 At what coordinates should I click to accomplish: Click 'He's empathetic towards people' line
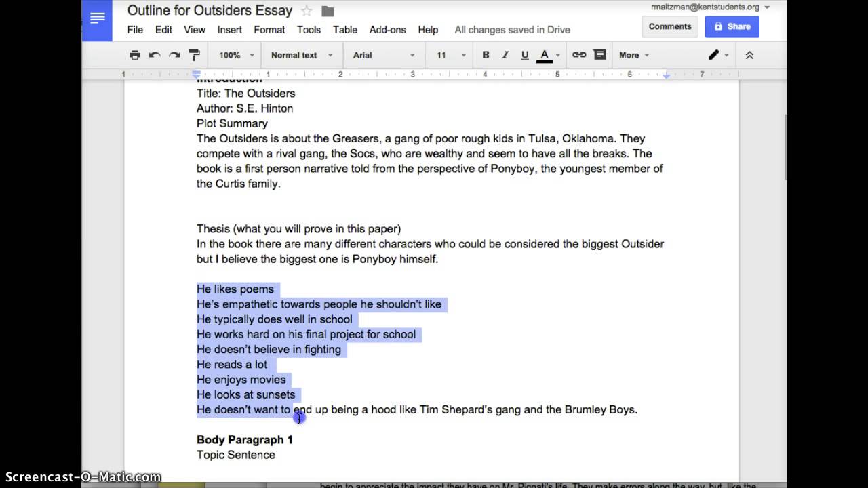pyautogui.click(x=319, y=304)
